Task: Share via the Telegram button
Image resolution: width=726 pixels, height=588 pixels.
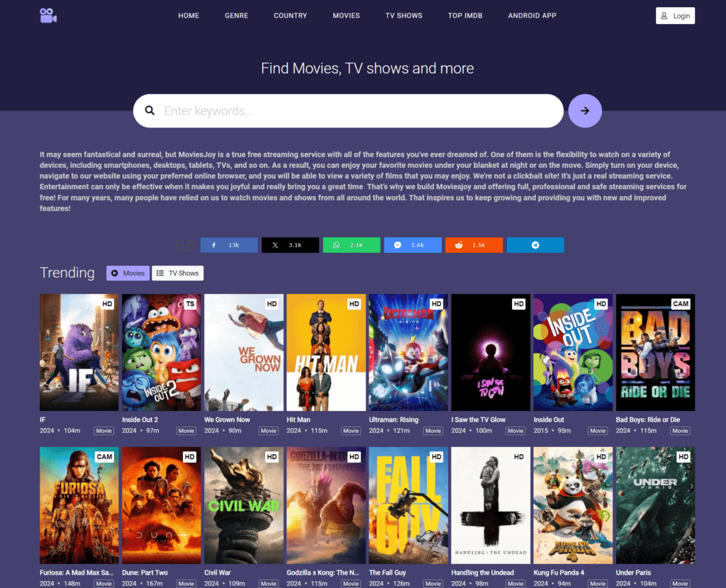Action: pyautogui.click(x=535, y=245)
